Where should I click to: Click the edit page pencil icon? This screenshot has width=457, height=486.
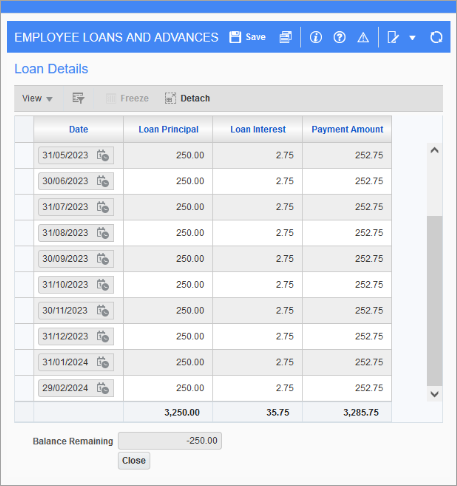coord(393,37)
